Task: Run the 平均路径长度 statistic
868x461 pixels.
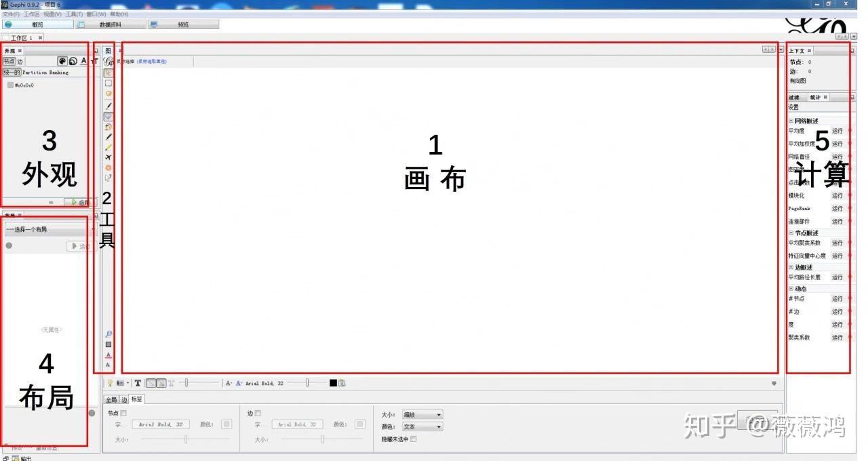Action: click(837, 277)
